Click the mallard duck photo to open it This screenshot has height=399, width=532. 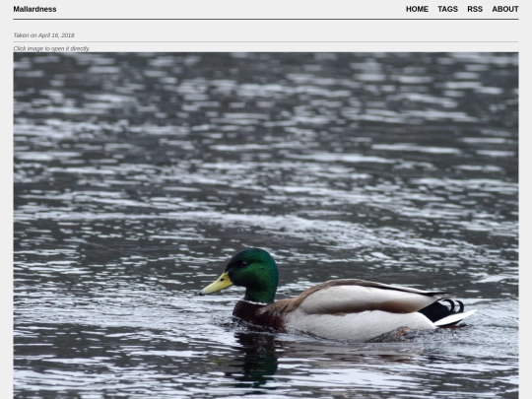(266, 226)
